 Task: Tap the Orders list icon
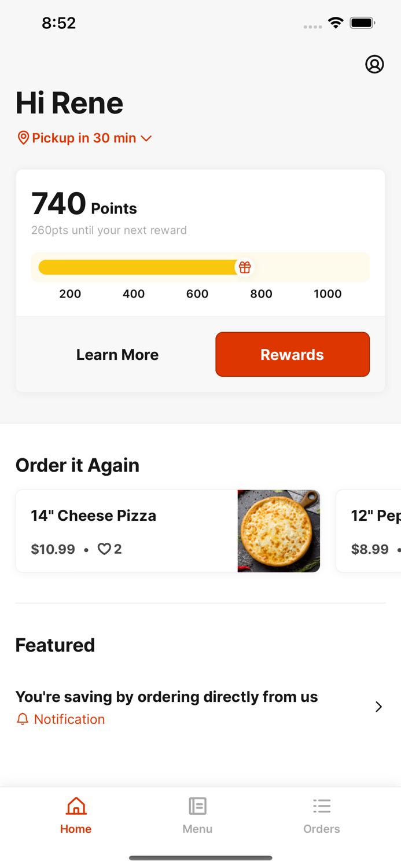[x=322, y=805]
